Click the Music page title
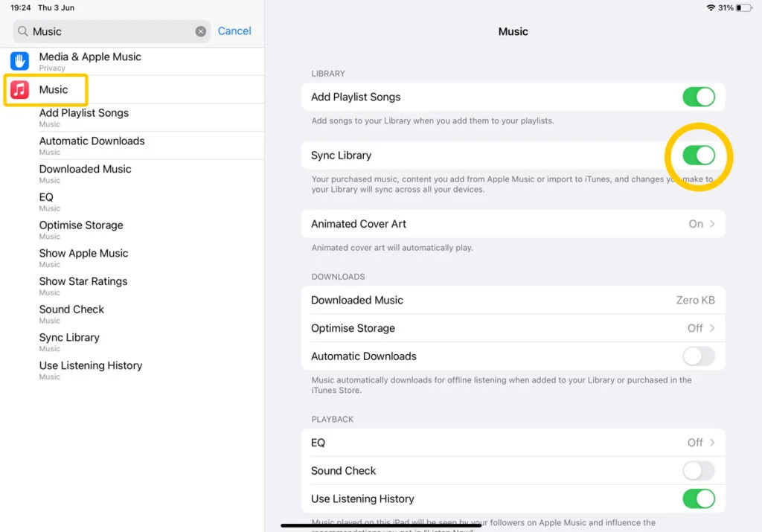The width and height of the screenshot is (762, 532). pos(513,31)
